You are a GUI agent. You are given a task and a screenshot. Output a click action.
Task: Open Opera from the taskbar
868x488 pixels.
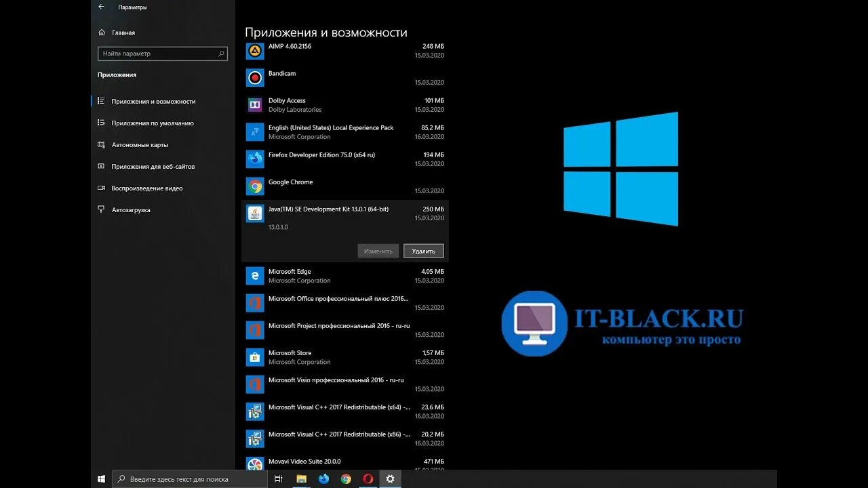click(368, 479)
